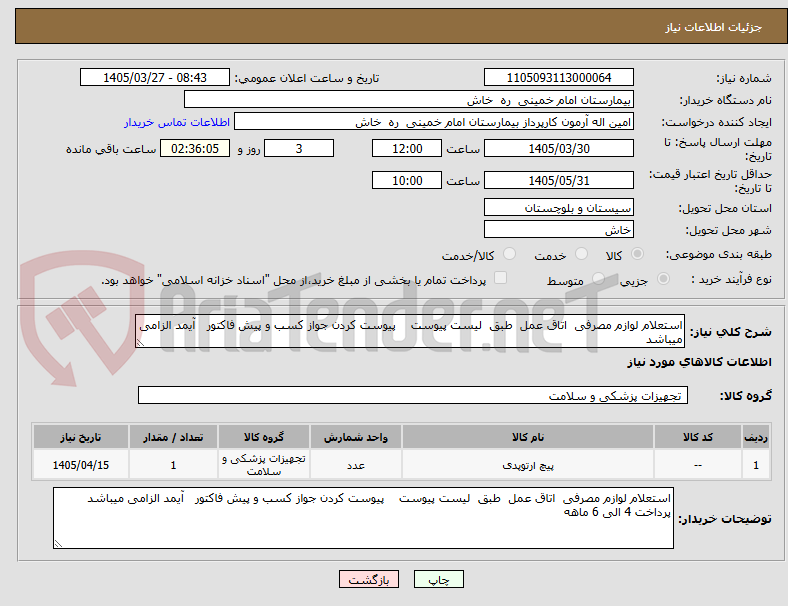Click the response deadline date field
The image size is (788, 606).
point(559,149)
